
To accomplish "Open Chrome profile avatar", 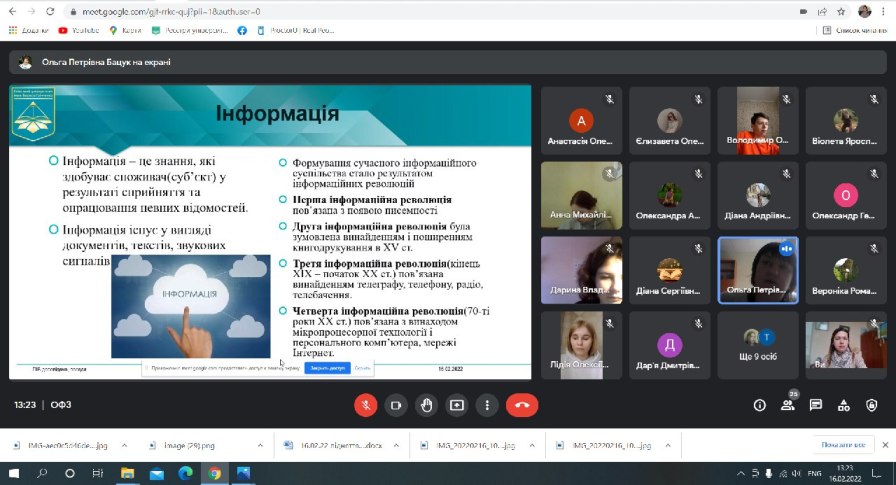I will (x=865, y=11).
